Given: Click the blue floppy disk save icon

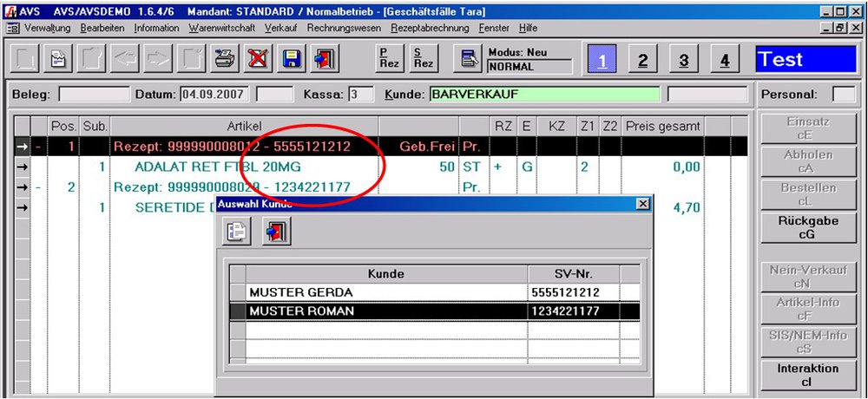Looking at the screenshot, I should [292, 59].
